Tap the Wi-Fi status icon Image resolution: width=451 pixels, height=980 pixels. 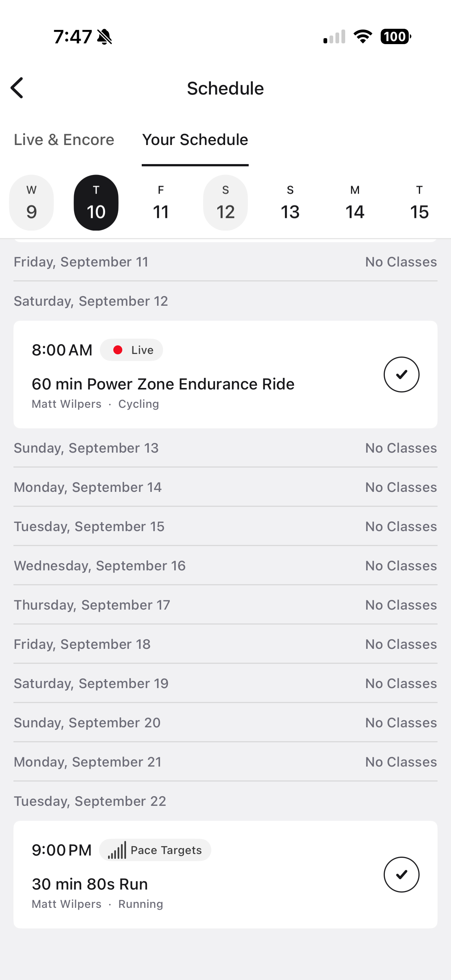point(363,37)
